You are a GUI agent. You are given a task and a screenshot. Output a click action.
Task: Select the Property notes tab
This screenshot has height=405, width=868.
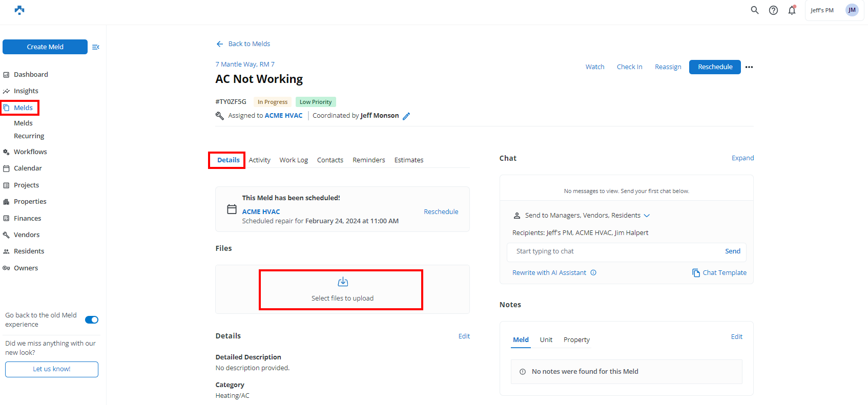tap(576, 340)
